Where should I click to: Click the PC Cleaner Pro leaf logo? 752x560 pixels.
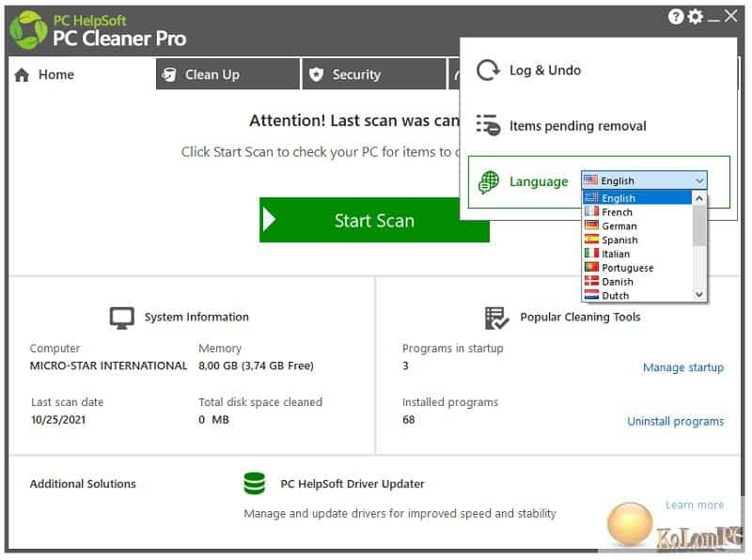(x=28, y=30)
